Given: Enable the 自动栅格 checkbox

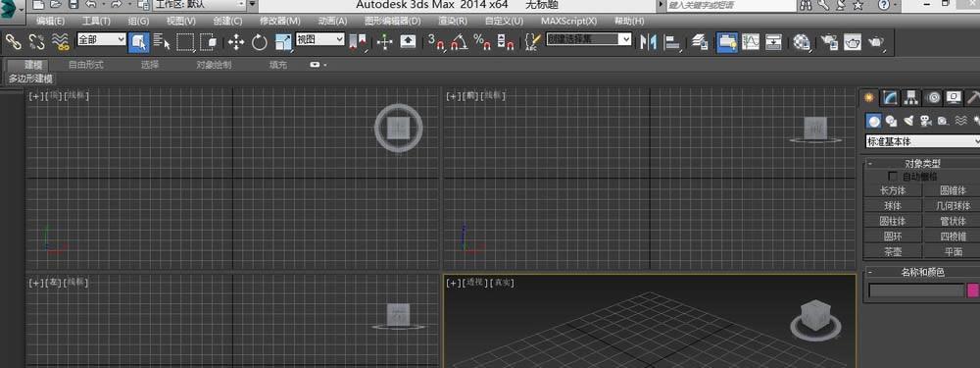Looking at the screenshot, I should (893, 177).
